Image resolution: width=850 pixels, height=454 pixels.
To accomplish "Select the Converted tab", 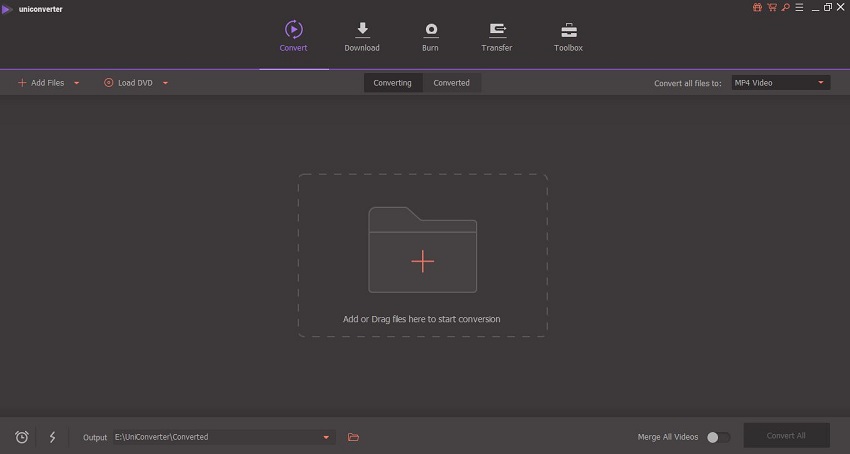I will click(451, 83).
